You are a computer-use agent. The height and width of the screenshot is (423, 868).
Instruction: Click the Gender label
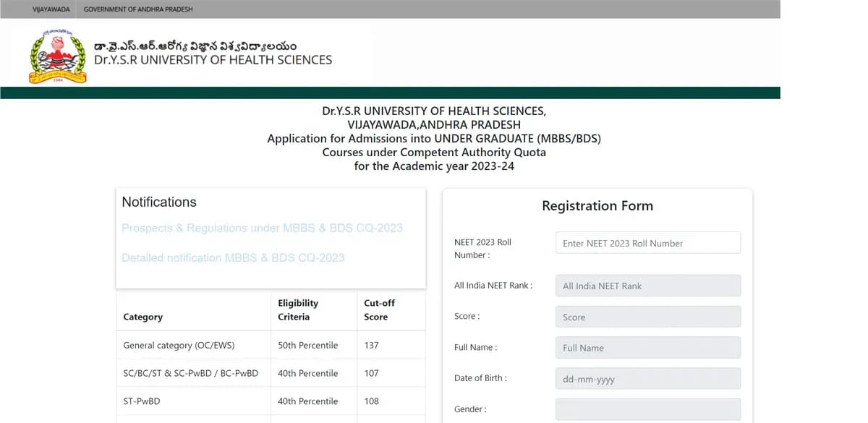470,409
